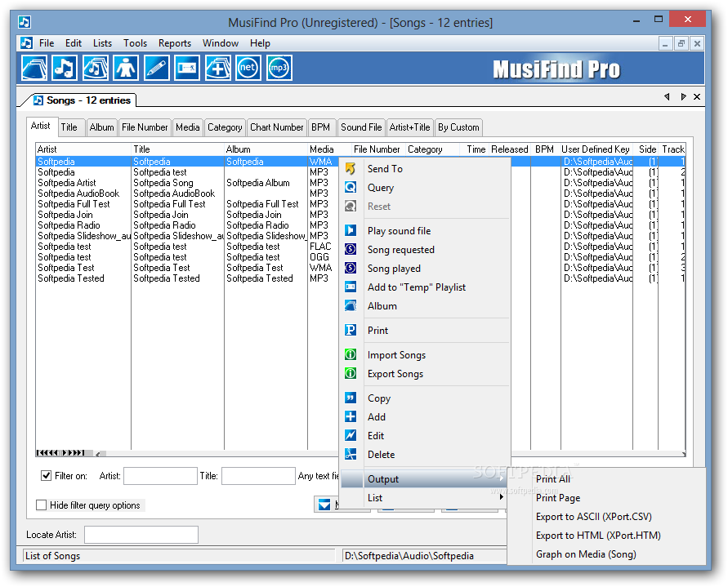The height and width of the screenshot is (587, 728).
Task: Choose Print All from the submenu
Action: 553,479
